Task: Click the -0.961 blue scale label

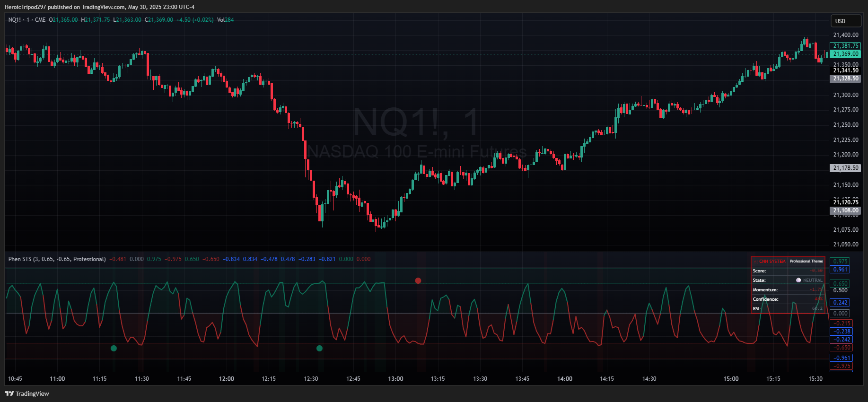Action: coord(842,358)
